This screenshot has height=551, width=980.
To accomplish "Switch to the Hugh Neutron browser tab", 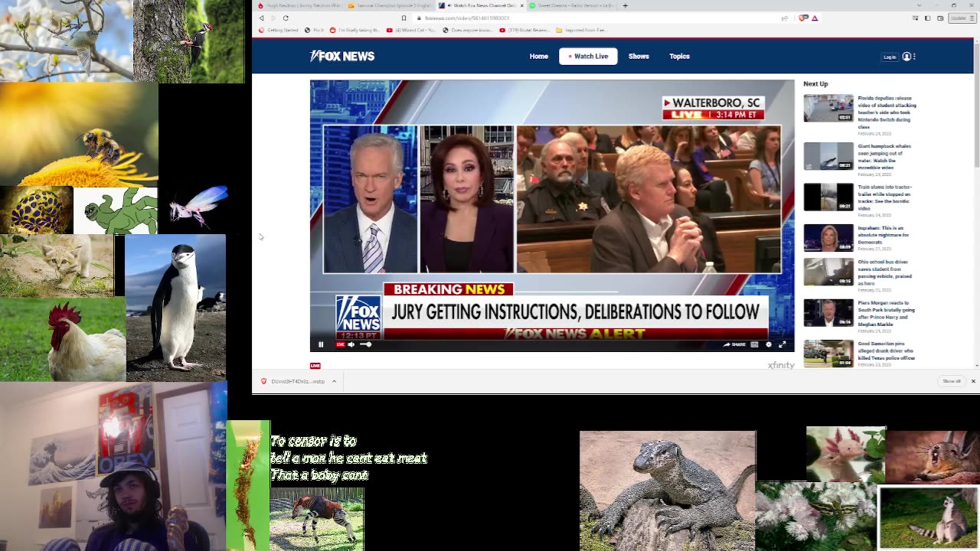I will coord(298,5).
